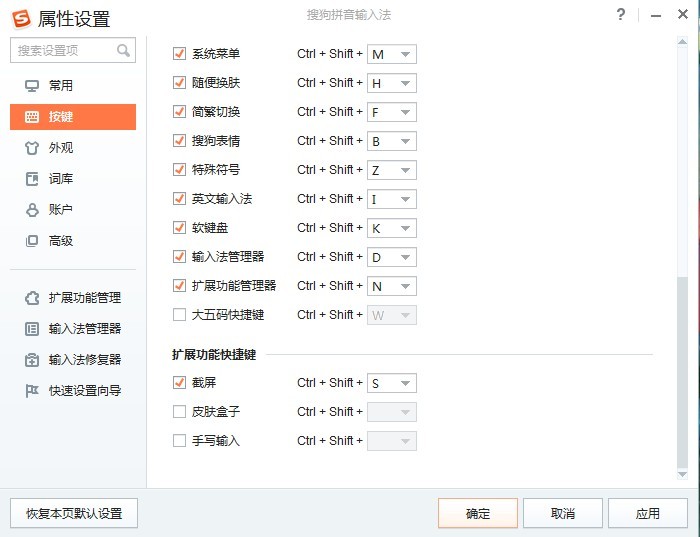Click the icon beside 高级
Viewport: 700px width, 537px height.
coord(32,241)
